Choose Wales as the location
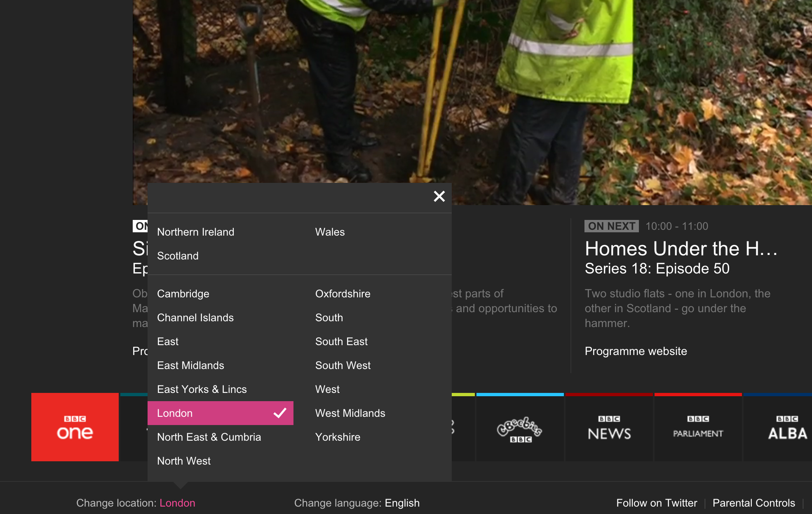The width and height of the screenshot is (812, 514). click(x=330, y=232)
